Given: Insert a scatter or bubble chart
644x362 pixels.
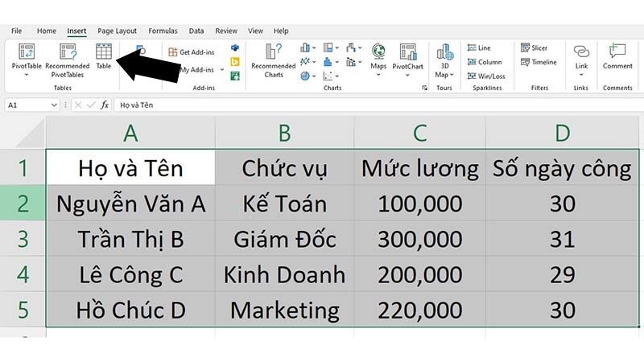Looking at the screenshot, I should point(328,76).
